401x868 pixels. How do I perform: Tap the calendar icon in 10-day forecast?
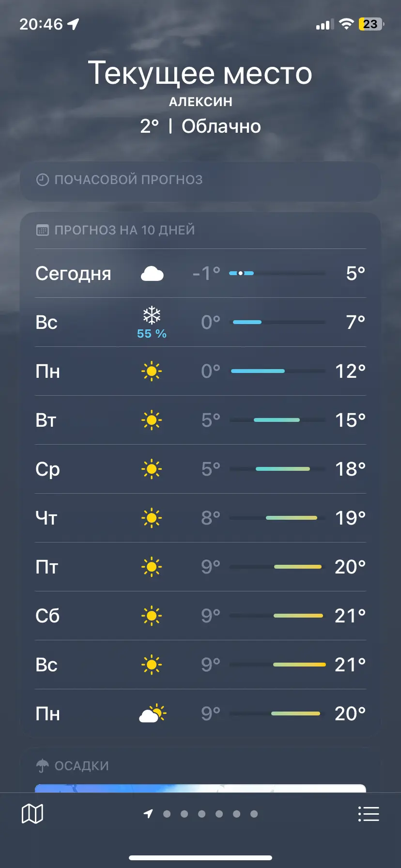(43, 230)
